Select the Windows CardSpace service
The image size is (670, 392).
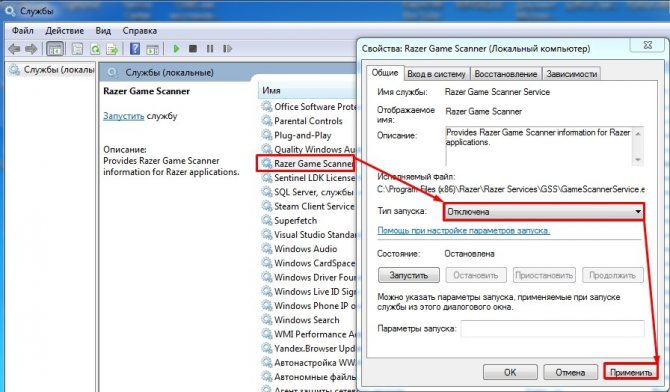click(x=309, y=263)
